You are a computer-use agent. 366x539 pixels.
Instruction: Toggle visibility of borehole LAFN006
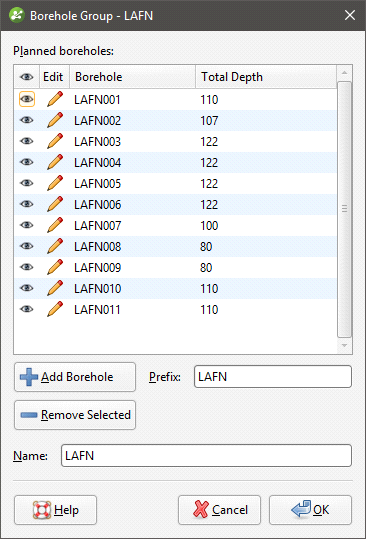[27, 204]
